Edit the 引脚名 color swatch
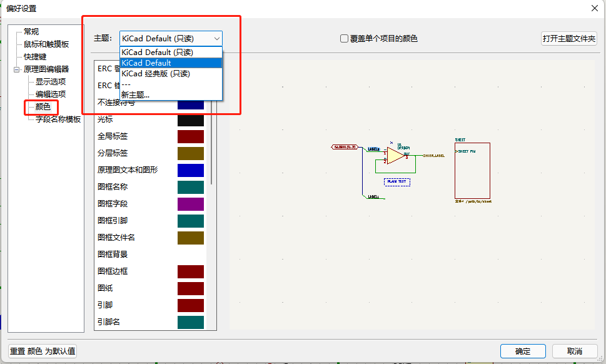This screenshot has height=364, width=606. click(191, 322)
